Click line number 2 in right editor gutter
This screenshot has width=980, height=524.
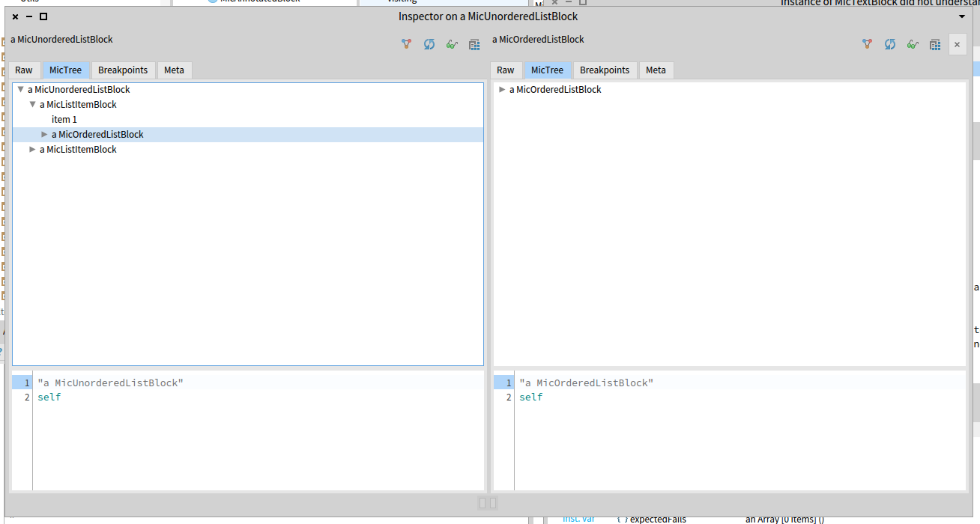click(x=509, y=397)
